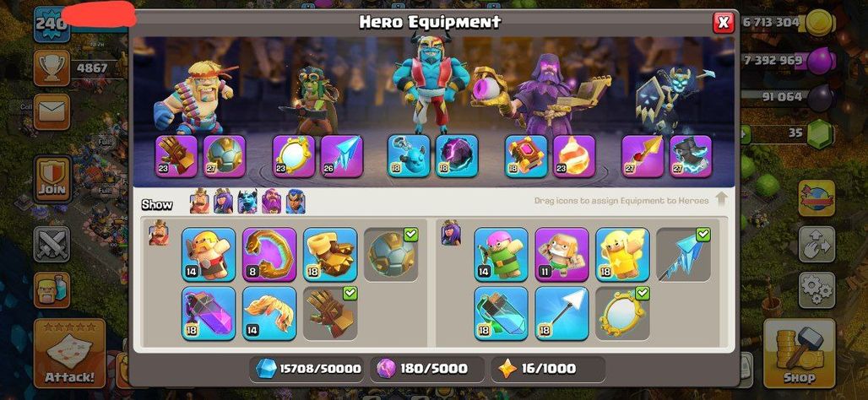Tap the Attack! button

coord(70,354)
